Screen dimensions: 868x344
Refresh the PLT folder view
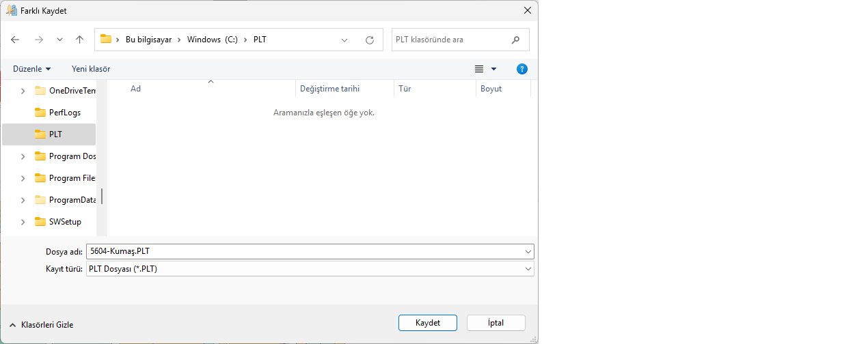(370, 40)
